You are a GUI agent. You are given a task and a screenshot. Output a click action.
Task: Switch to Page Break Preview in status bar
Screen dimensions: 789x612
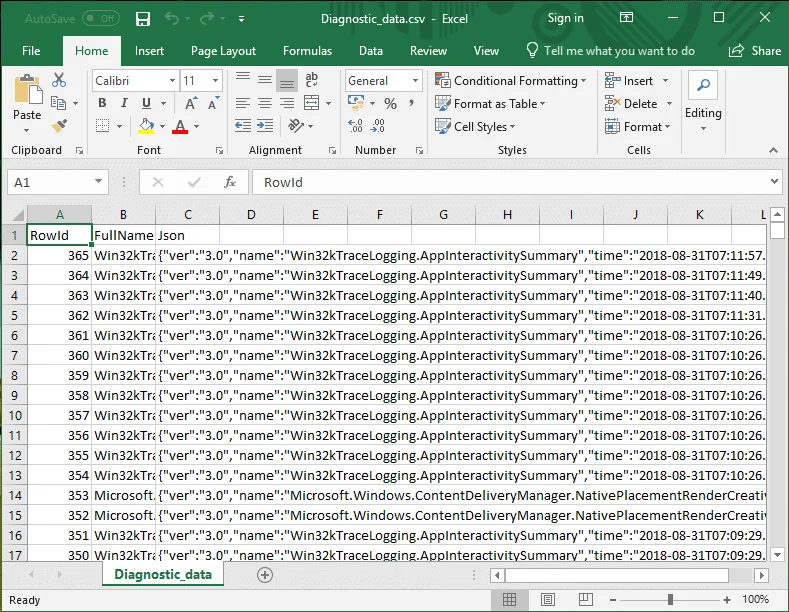click(x=585, y=599)
